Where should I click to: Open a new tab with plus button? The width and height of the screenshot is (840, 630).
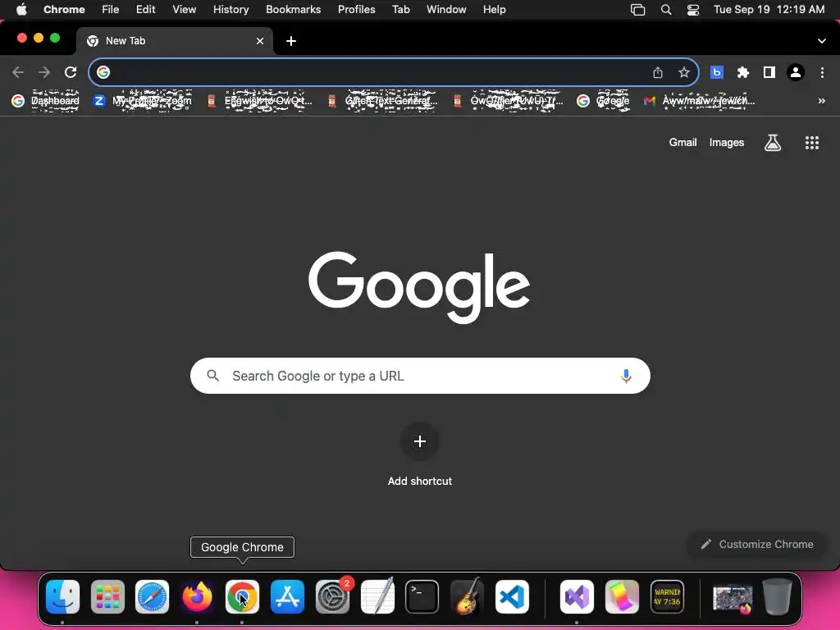[x=291, y=41]
